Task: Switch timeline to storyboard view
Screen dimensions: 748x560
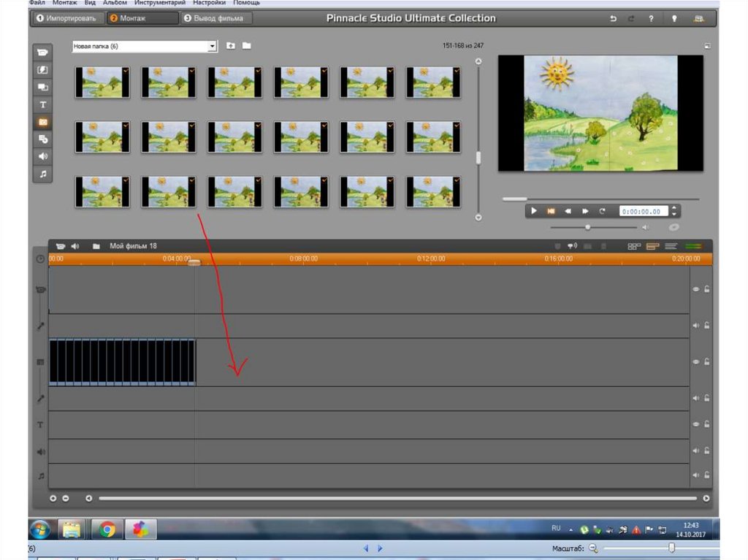Action: pyautogui.click(x=634, y=246)
